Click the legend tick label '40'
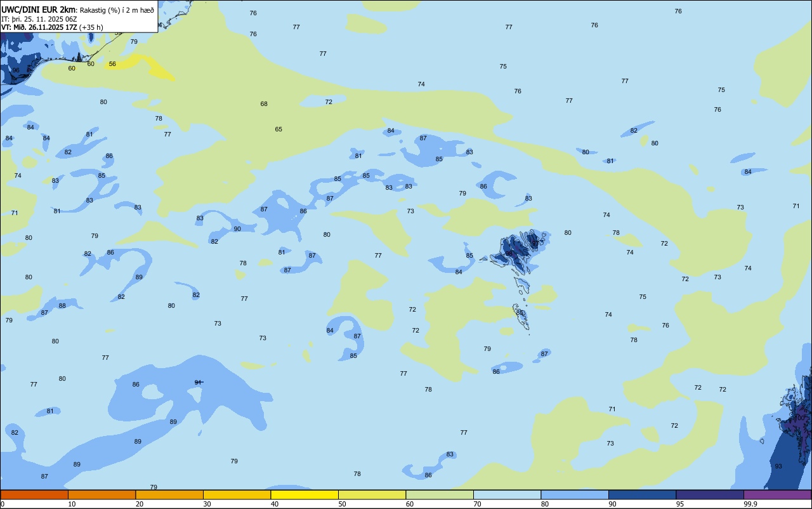Screen dimensions: 812x509 coord(274,504)
